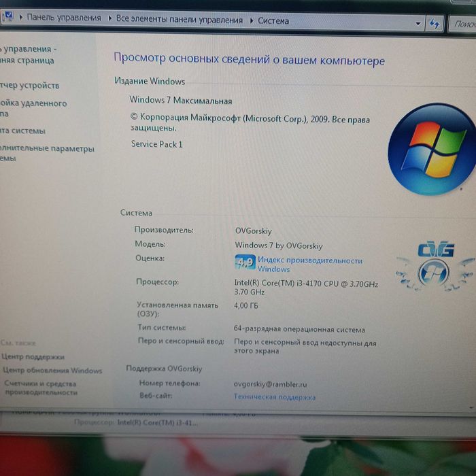The image size is (476, 476).
Task: Click the Microsoft Corp. 2009 copyright text
Action: coord(250,122)
